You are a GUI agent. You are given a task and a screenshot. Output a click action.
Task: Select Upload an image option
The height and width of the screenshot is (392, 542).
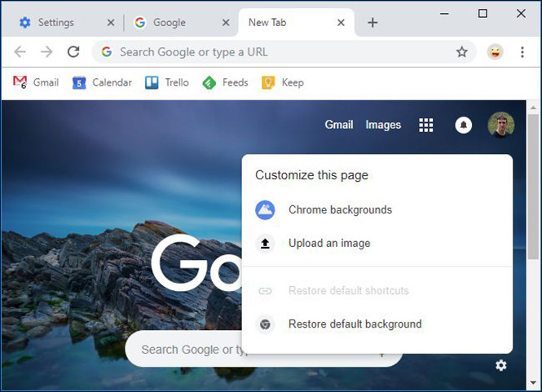point(377,244)
